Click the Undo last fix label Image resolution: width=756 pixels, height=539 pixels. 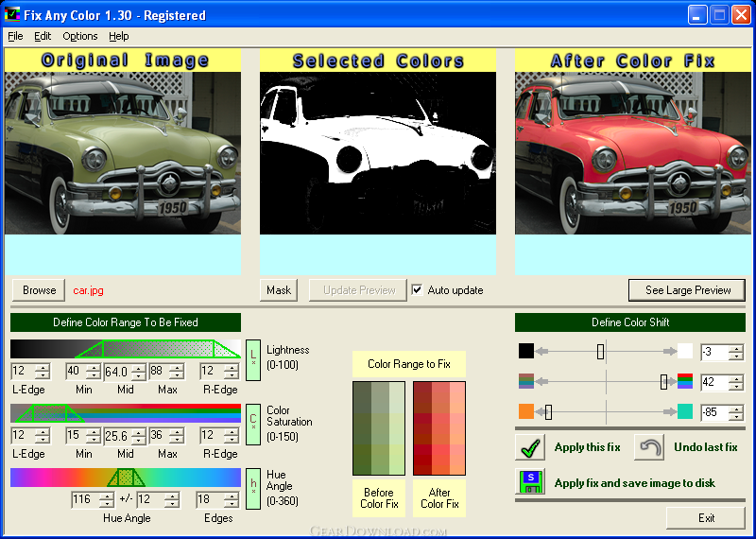pos(706,447)
